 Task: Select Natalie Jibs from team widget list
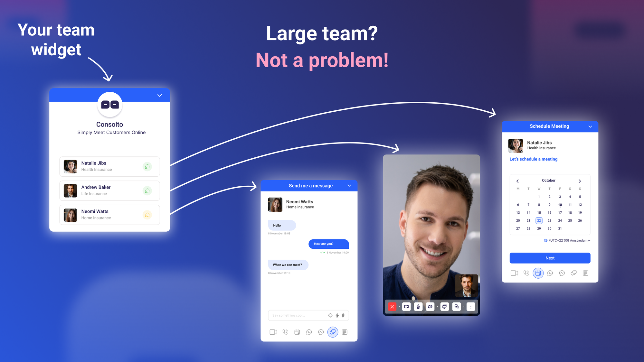tap(110, 166)
